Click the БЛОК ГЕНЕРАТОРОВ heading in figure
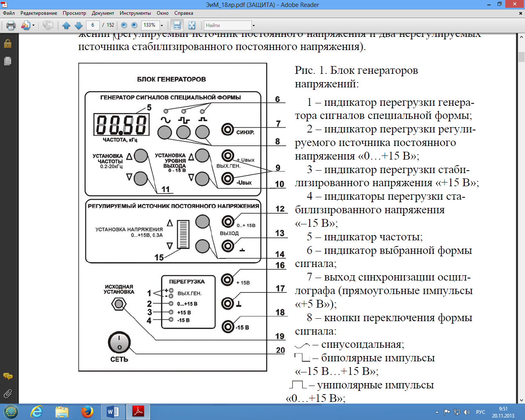The width and height of the screenshot is (525, 420). point(171,79)
